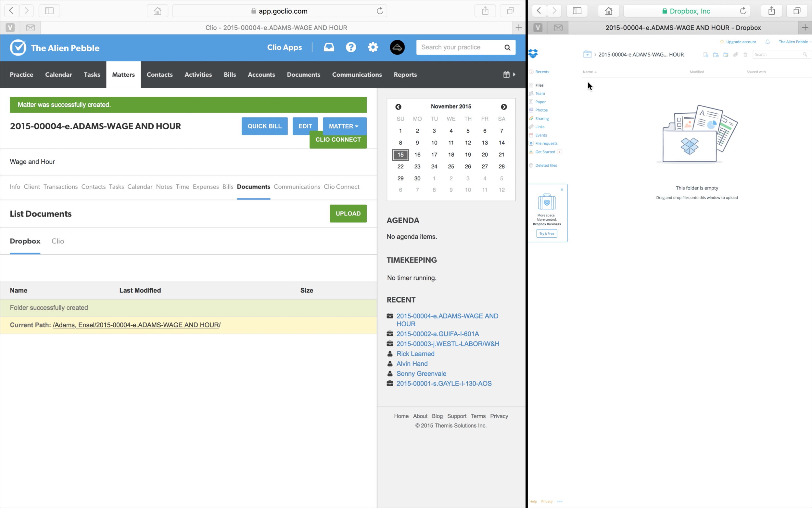Click the black user avatar icon in Clio

pyautogui.click(x=397, y=47)
